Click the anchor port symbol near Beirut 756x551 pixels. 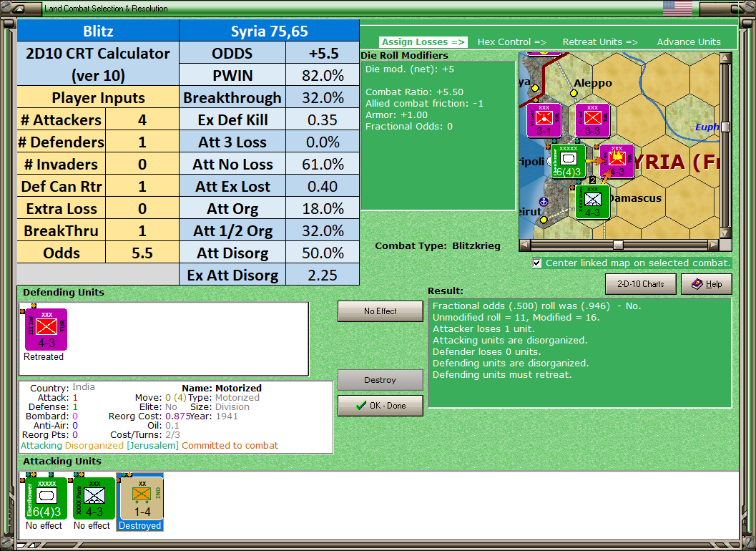[x=544, y=202]
